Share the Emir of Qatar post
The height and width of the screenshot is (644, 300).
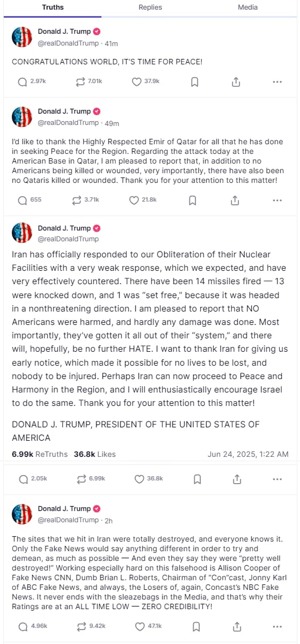tap(235, 200)
